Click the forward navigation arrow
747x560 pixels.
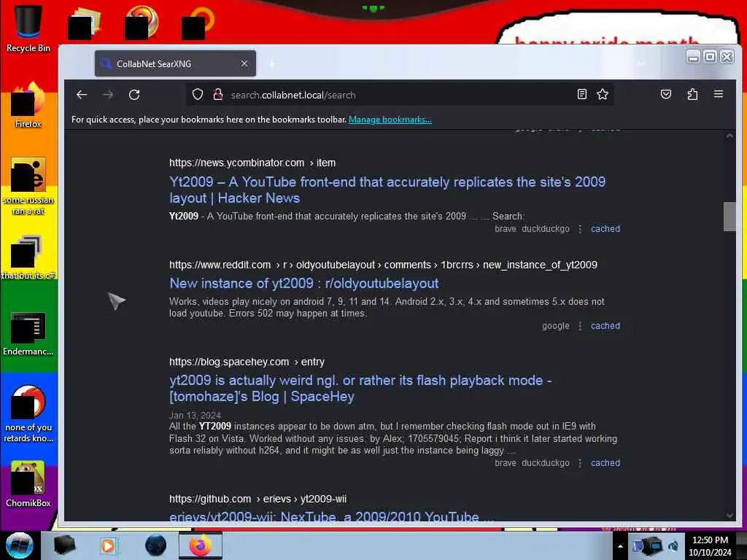(108, 95)
